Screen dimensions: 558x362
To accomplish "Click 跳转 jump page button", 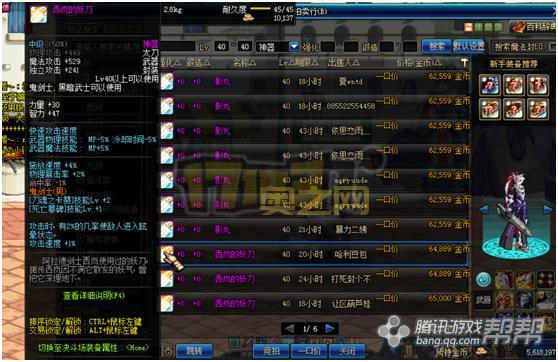I will 194,351.
